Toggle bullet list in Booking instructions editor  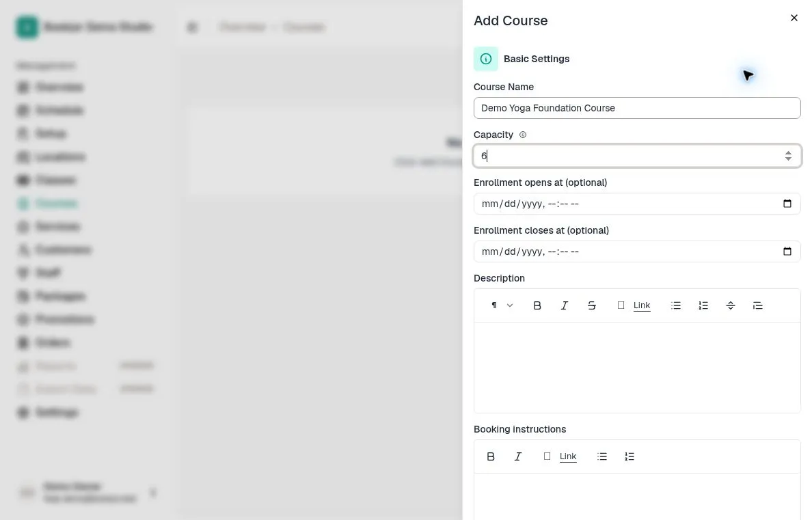601,457
